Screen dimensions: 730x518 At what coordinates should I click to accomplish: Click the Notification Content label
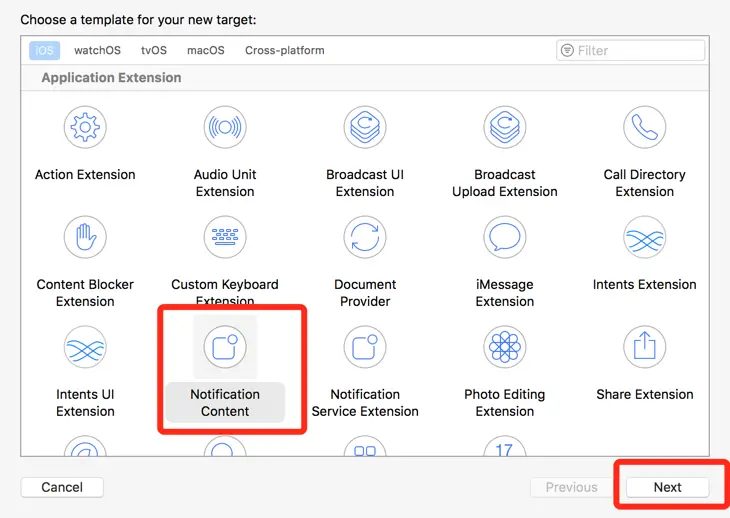(x=225, y=403)
